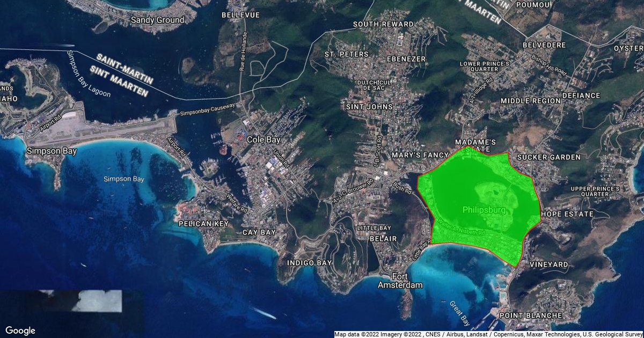Click the Google logo

coord(20,330)
